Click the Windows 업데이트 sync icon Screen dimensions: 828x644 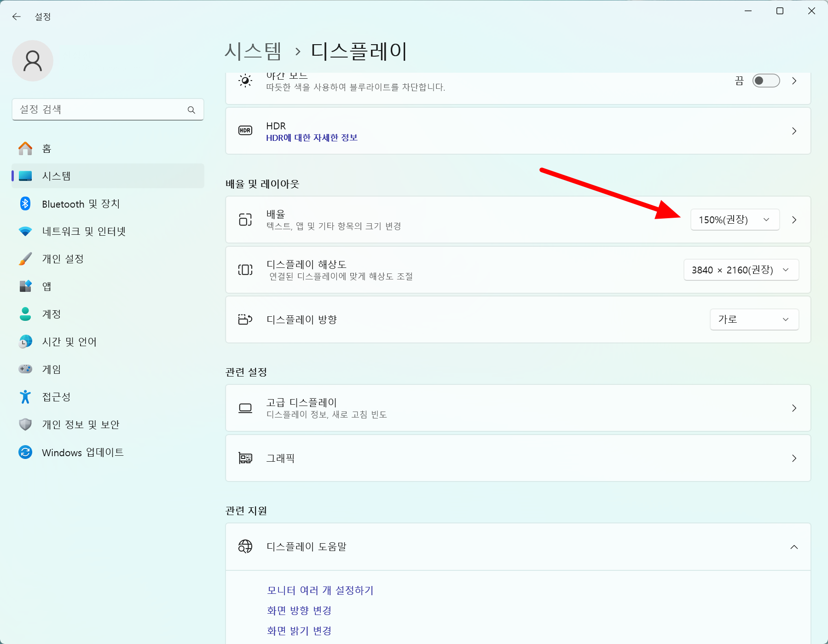pyautogui.click(x=25, y=452)
